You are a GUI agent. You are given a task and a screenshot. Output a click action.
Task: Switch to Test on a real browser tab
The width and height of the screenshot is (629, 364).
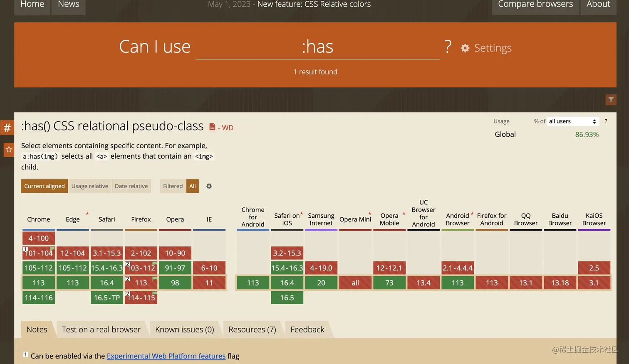[x=101, y=330]
